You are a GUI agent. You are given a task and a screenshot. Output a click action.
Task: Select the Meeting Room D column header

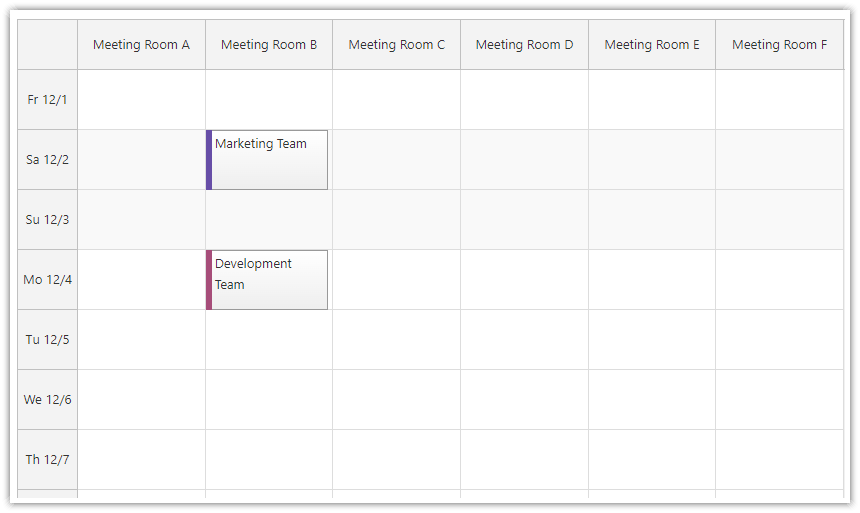(x=524, y=44)
